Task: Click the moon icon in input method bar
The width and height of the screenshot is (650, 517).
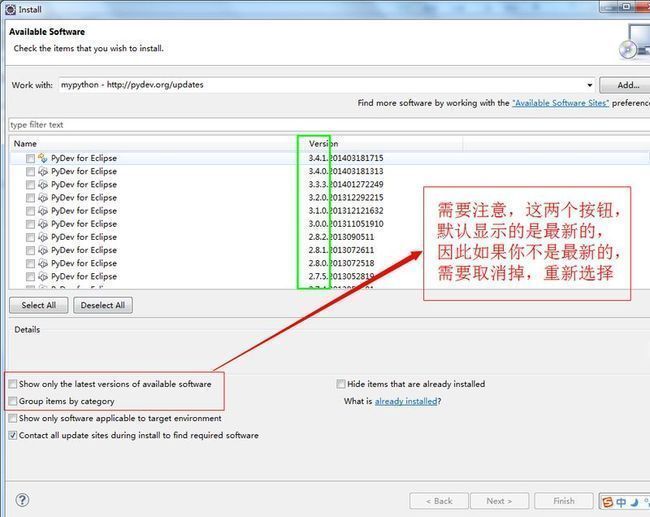Action: [x=635, y=502]
